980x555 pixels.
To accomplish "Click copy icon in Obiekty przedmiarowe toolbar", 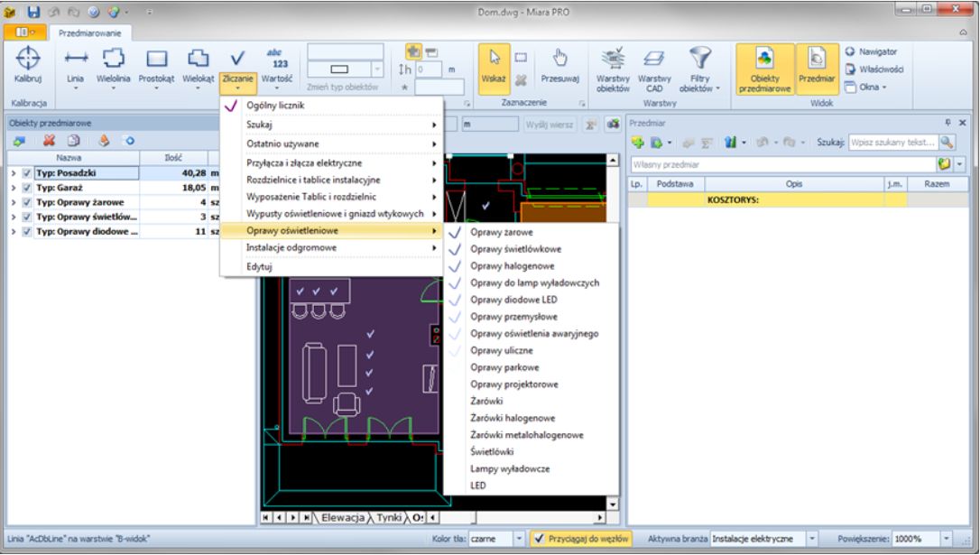I will [x=74, y=141].
